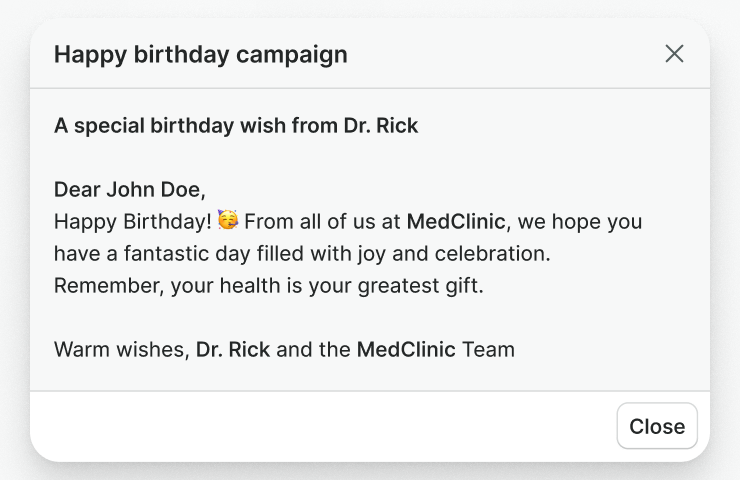The width and height of the screenshot is (740, 480).
Task: Click bold "MedClinic" in the message body sentence
Action: (x=456, y=221)
